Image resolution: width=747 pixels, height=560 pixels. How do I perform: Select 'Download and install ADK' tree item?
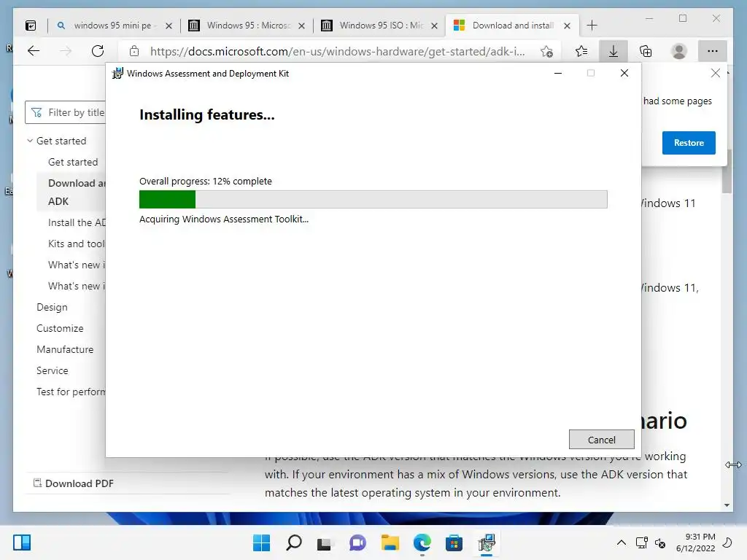tap(71, 192)
